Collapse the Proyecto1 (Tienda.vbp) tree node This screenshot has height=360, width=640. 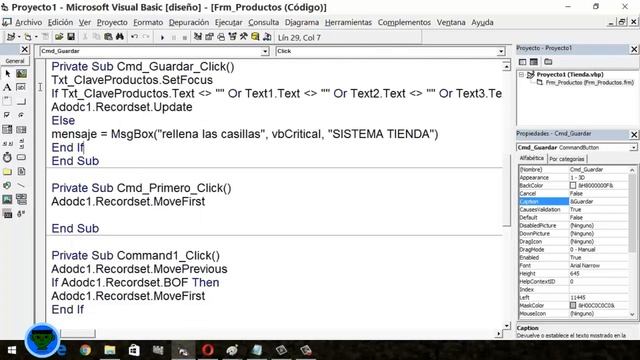(521, 75)
